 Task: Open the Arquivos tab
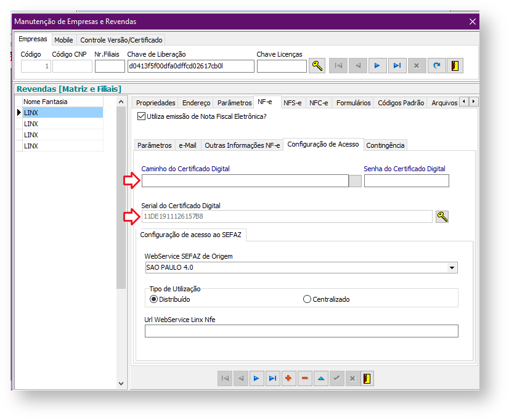pos(444,103)
